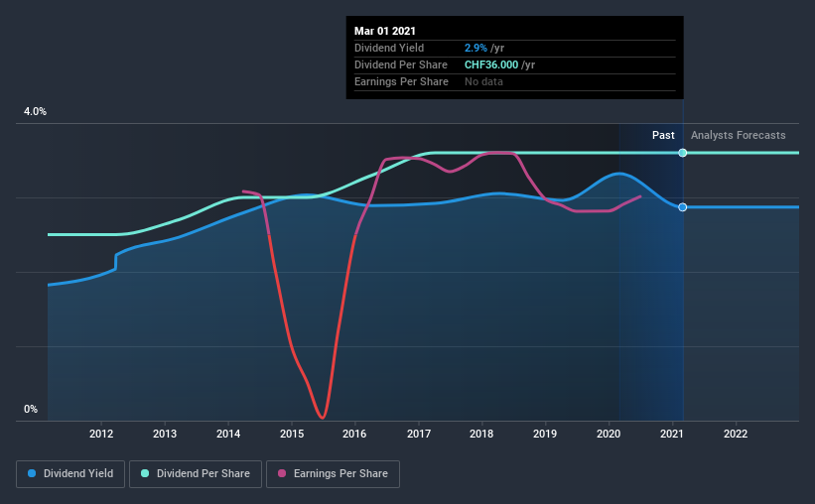Toggle the Earnings Per Share legend button
Image resolution: width=815 pixels, height=504 pixels.
(333, 474)
